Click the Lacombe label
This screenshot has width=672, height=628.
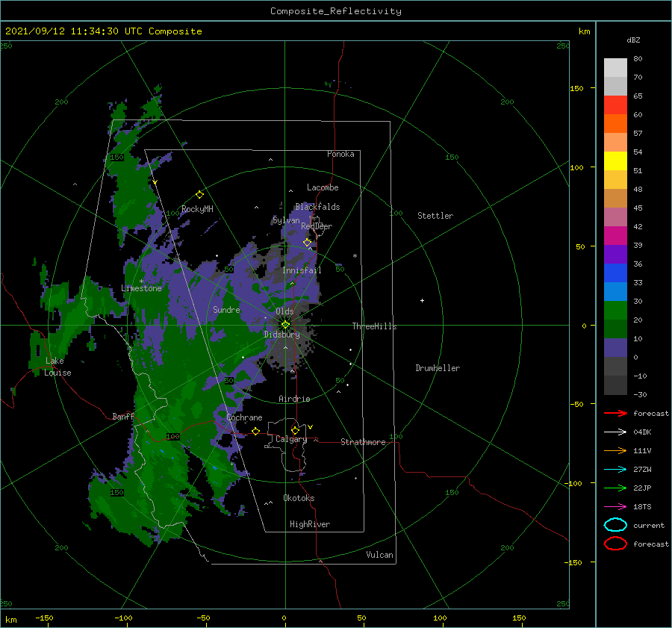click(x=323, y=187)
